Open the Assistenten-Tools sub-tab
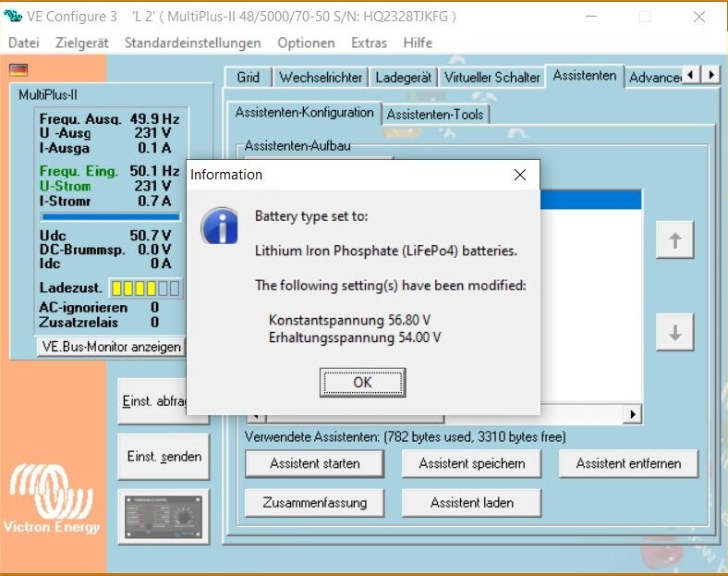Screen dimensions: 728x576 click(435, 115)
